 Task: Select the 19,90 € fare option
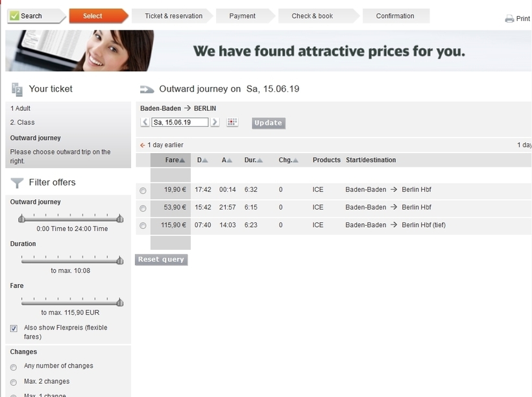[x=143, y=191]
